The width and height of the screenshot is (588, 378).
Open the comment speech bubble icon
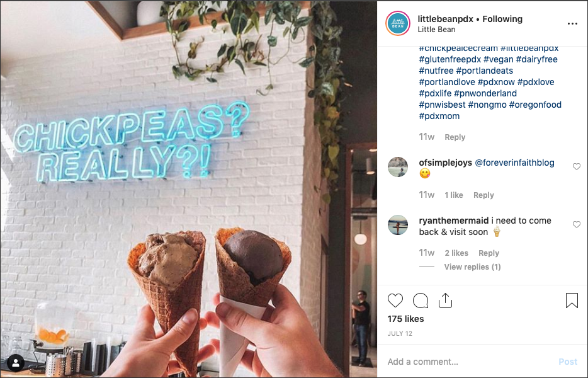(x=421, y=301)
